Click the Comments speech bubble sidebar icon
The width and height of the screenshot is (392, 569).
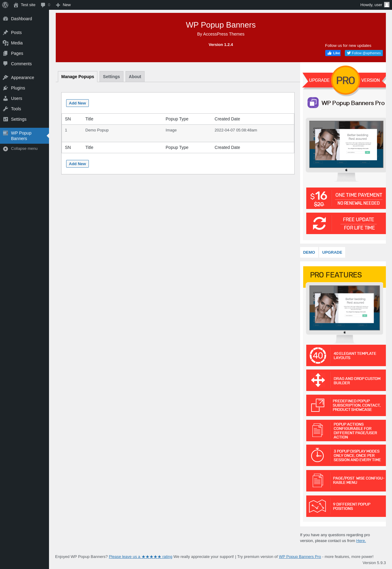[x=6, y=64]
